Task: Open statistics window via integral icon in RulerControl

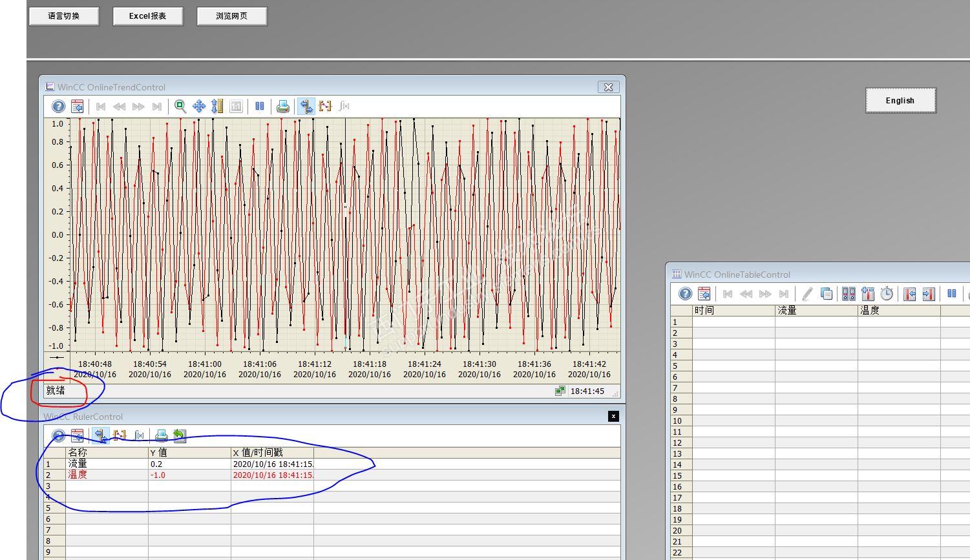Action: pos(138,436)
